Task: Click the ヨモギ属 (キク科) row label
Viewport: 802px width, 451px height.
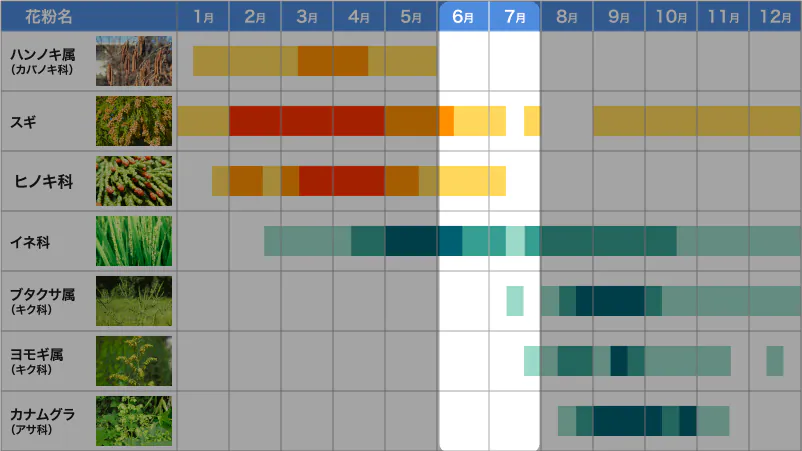Action: pos(37,362)
